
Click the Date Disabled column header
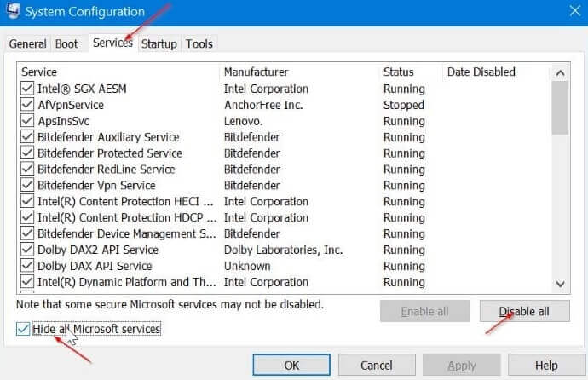pyautogui.click(x=497, y=72)
